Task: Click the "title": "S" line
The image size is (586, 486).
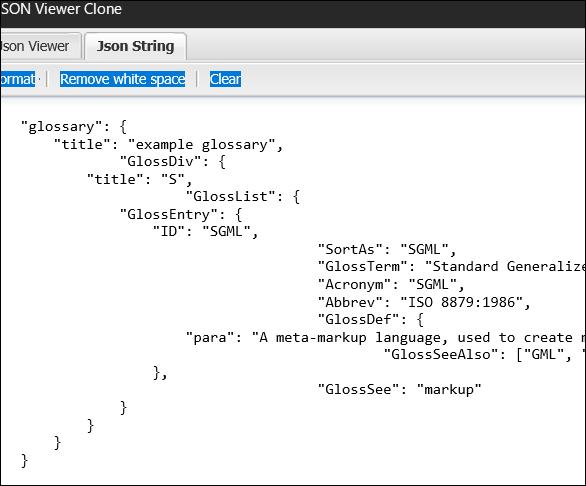Action: tap(140, 179)
